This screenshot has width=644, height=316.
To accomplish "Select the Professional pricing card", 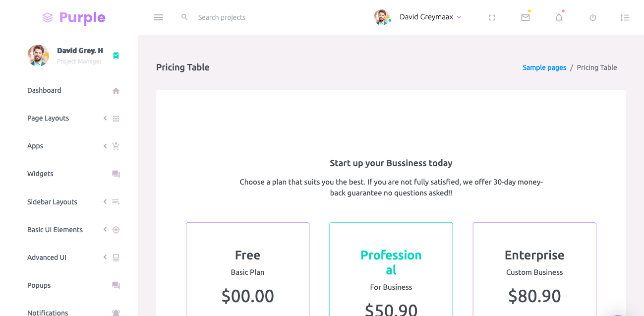I will pyautogui.click(x=391, y=269).
